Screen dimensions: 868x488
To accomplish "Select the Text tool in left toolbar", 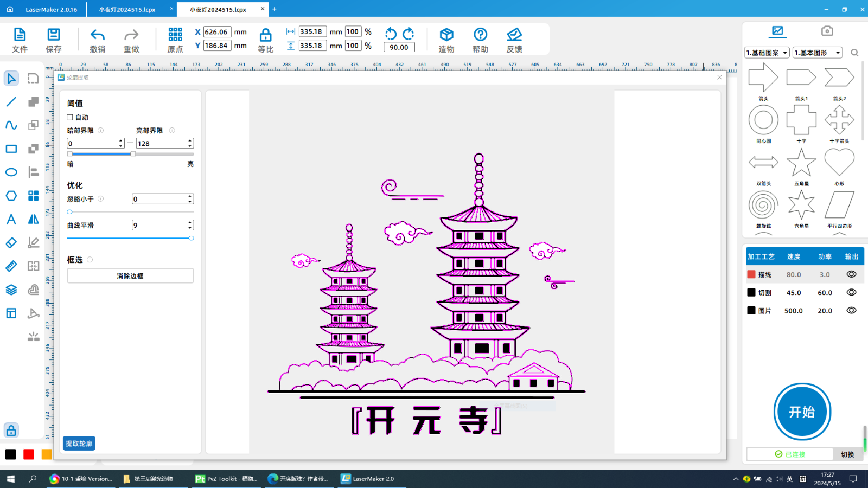I will pos(11,219).
